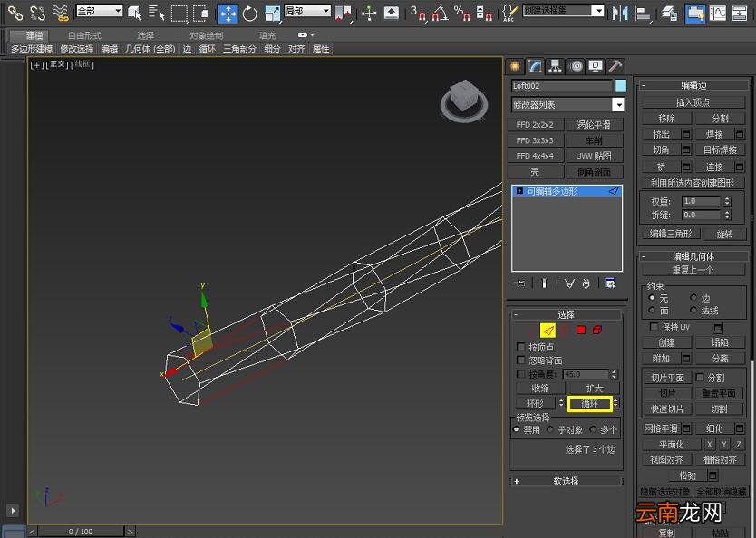Screen dimensions: 756x538
Task: Activate the Select and Move tool
Action: pyautogui.click(x=228, y=14)
